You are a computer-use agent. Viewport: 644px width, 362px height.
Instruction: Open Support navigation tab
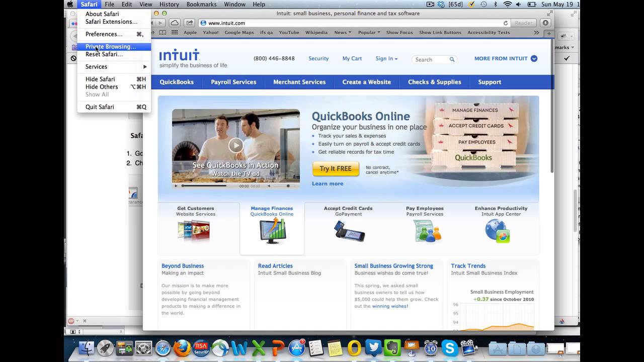tap(490, 82)
